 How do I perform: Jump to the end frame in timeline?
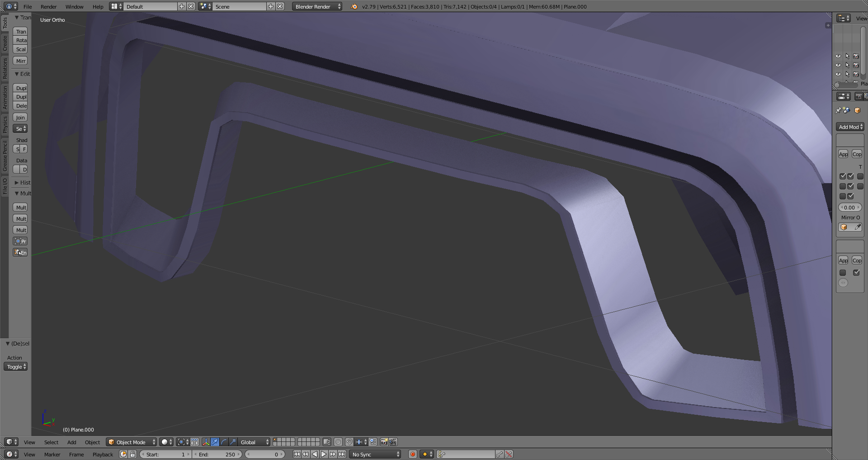[x=342, y=454]
